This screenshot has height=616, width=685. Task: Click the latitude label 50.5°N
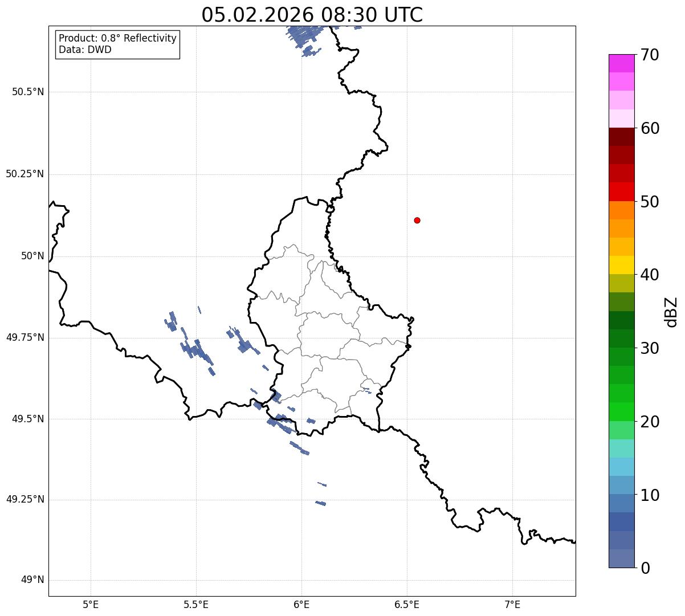click(28, 92)
